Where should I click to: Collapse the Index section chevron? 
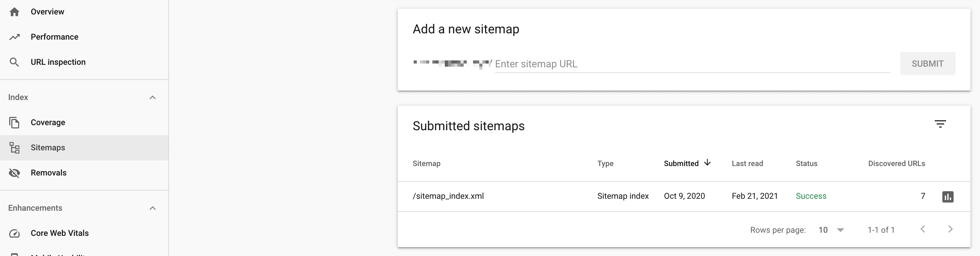(x=153, y=97)
